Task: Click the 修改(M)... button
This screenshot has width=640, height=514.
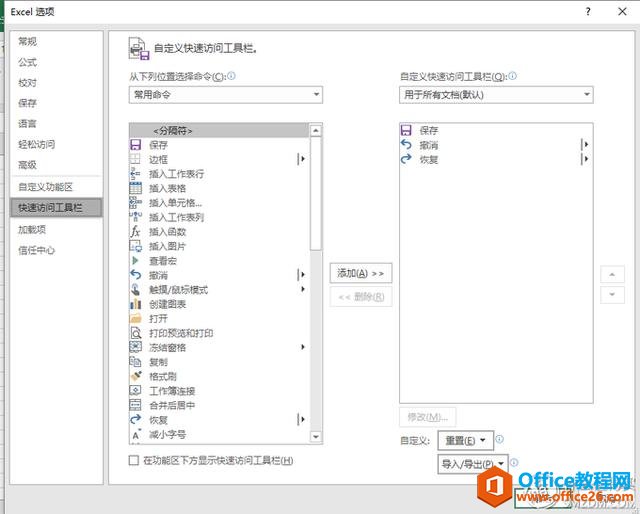Action: [x=428, y=417]
